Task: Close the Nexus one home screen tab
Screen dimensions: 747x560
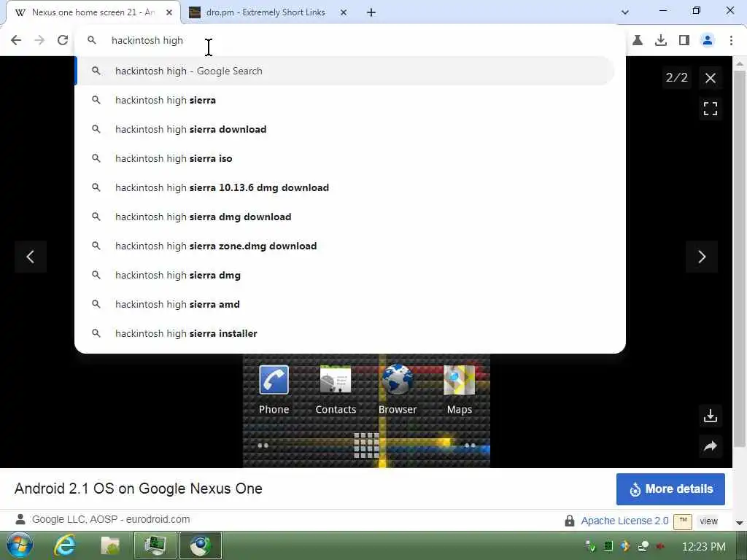Action: [169, 12]
